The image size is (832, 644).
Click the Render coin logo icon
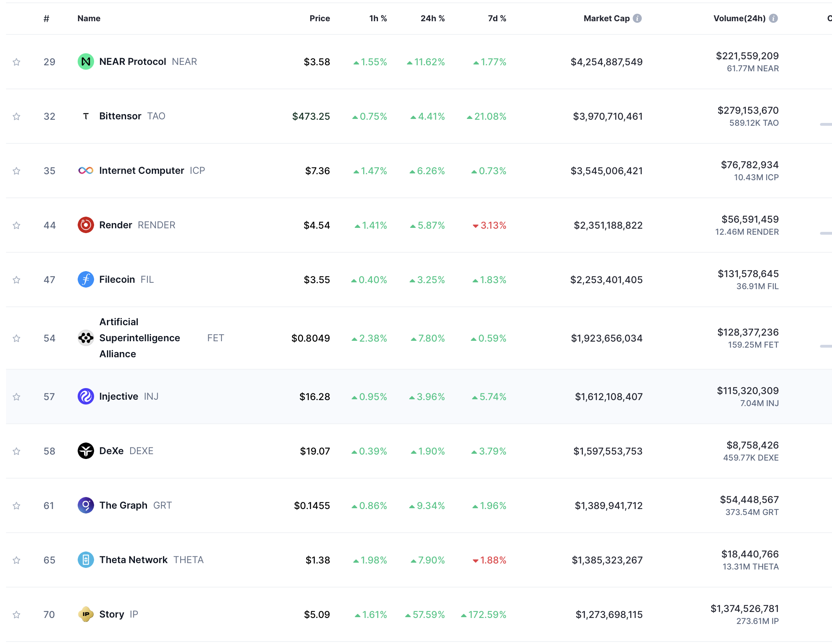click(x=85, y=225)
